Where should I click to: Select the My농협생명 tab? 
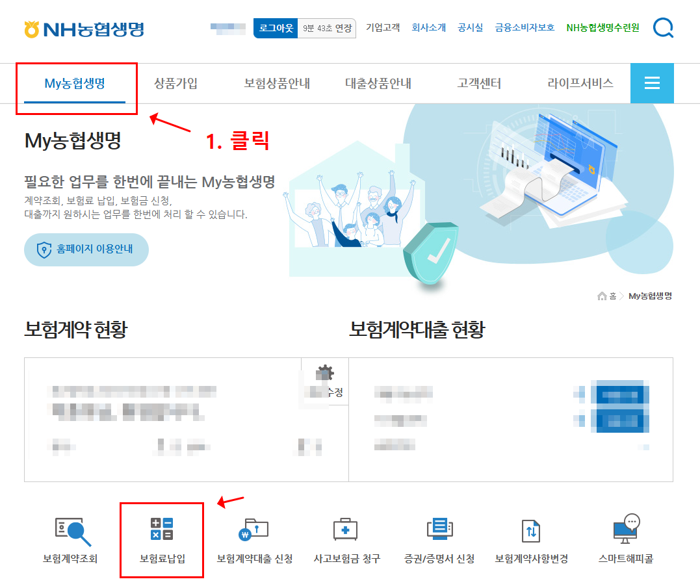pyautogui.click(x=75, y=83)
